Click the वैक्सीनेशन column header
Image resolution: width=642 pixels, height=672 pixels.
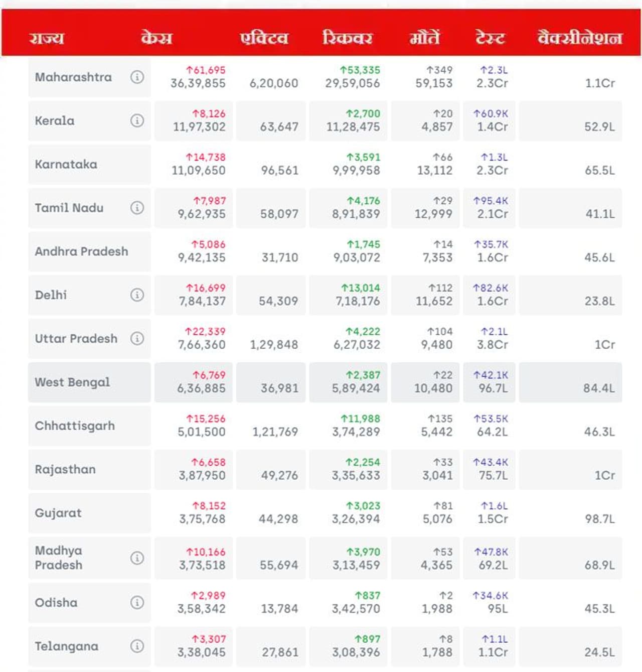point(580,38)
